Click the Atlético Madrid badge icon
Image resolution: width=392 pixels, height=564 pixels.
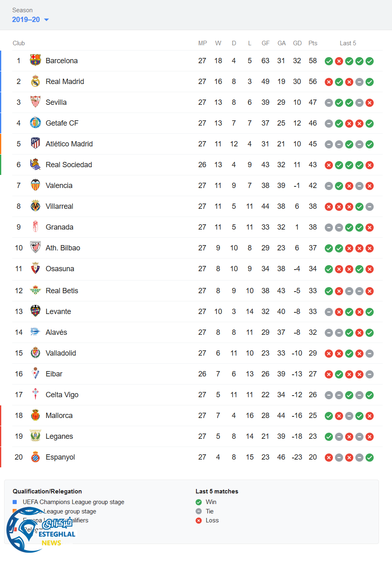(35, 144)
